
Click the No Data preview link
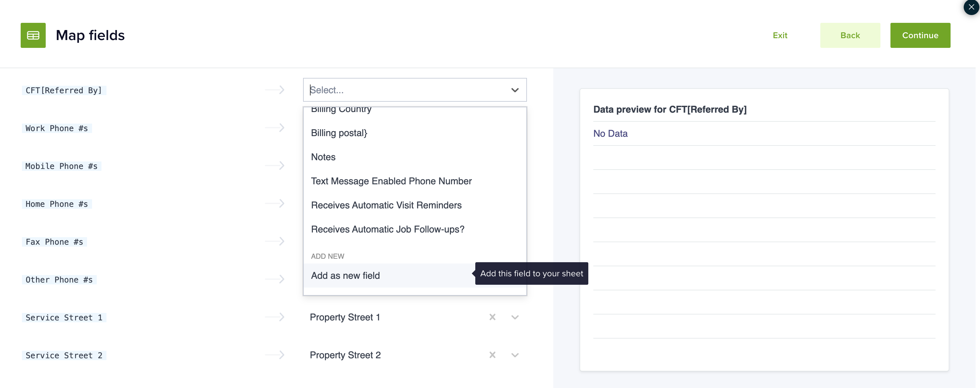(x=610, y=133)
